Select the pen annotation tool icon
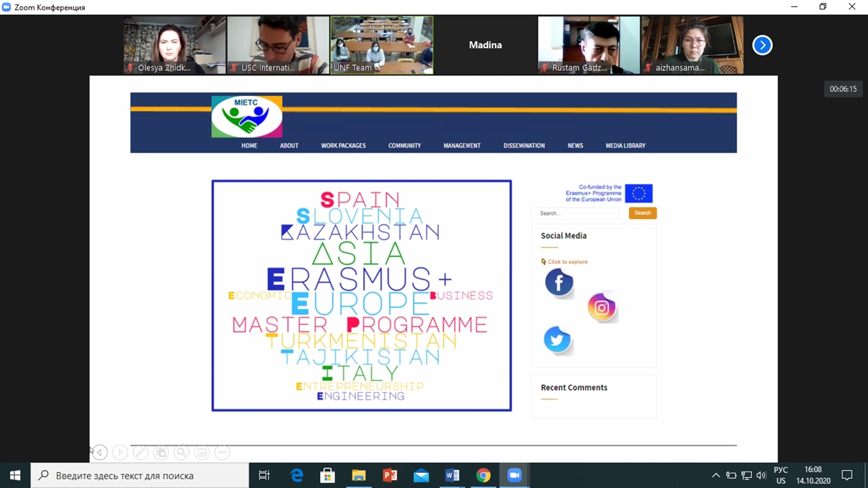The height and width of the screenshot is (488, 868). coord(140,452)
